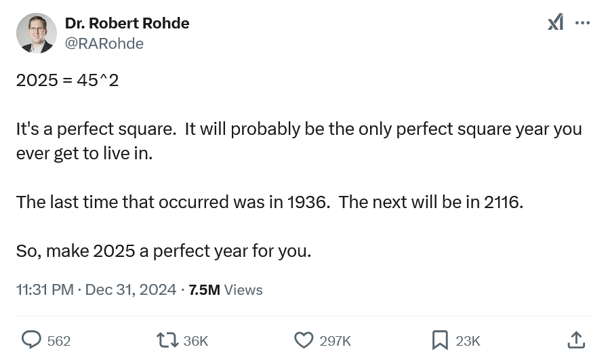Click "So, make 2025 a perfect year" line
The height and width of the screenshot is (364, 608).
(x=163, y=251)
